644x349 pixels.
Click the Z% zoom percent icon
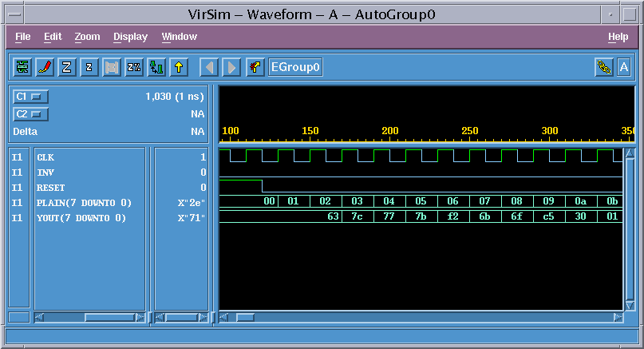click(134, 67)
